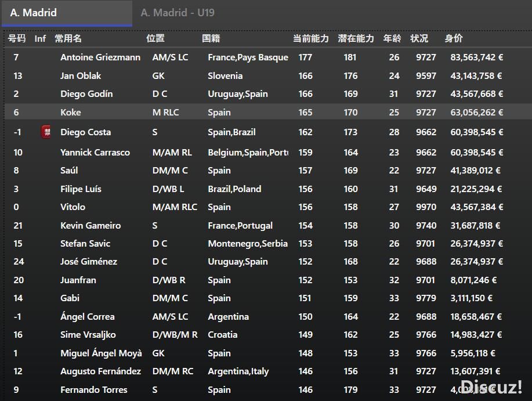
Task: Click Correa's value 18,658,467 €
Action: (x=476, y=316)
